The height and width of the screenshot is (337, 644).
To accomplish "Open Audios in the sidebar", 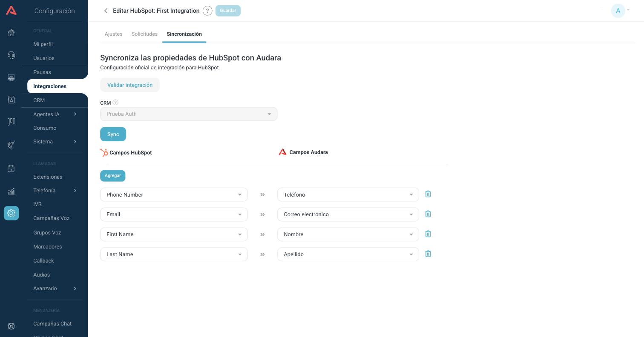I will click(41, 275).
